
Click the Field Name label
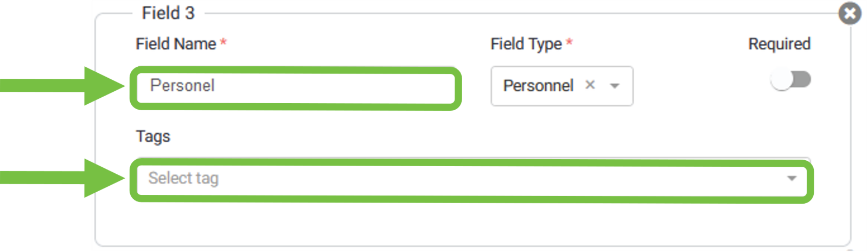coord(176,44)
